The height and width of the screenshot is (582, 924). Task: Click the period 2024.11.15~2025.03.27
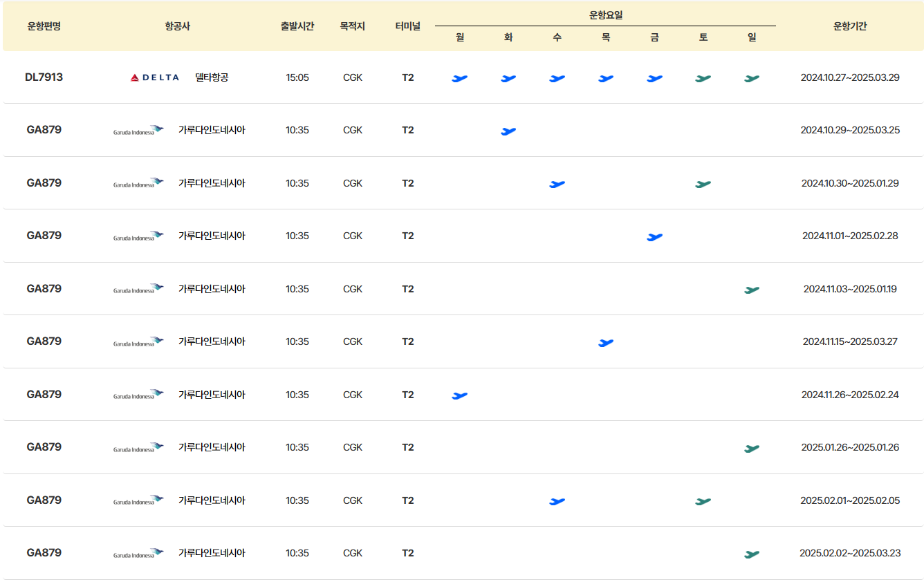(850, 341)
